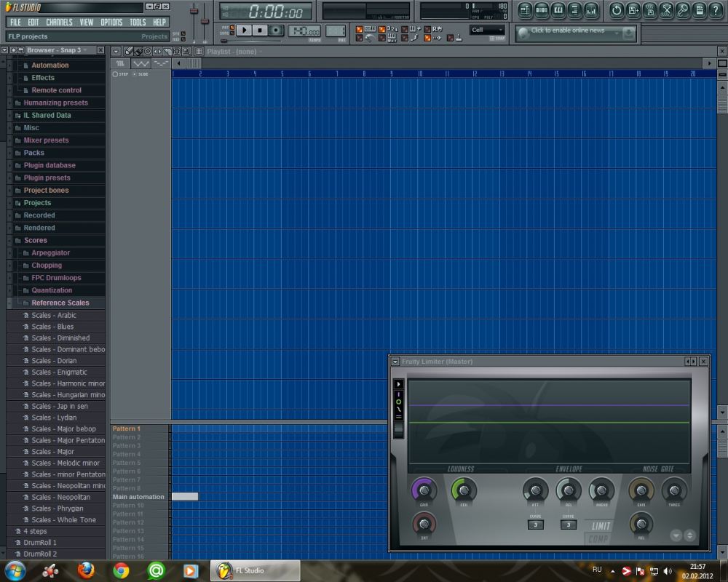Open the Fruity Limiter window menu arrow
This screenshot has height=582, width=728.
point(395,362)
